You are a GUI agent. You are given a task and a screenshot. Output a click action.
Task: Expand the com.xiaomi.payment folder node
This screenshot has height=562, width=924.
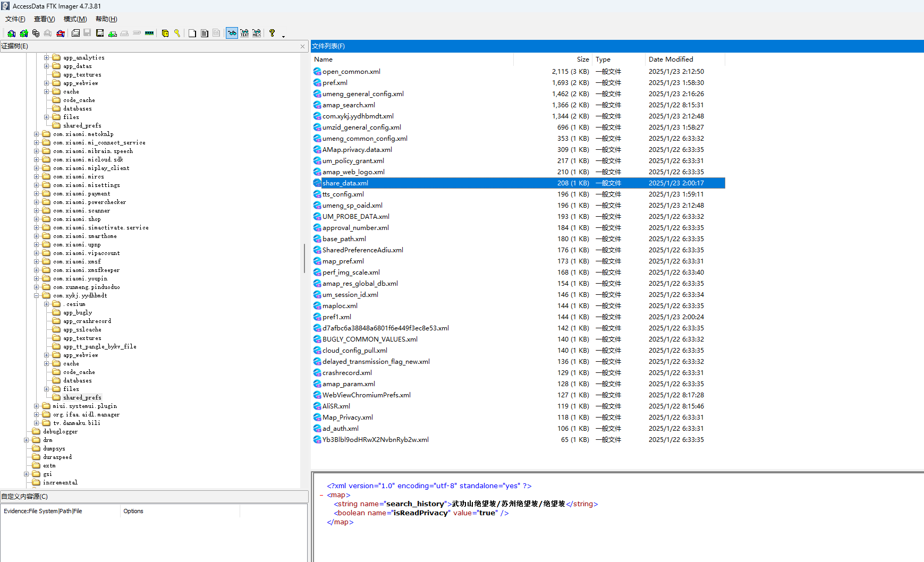point(37,194)
